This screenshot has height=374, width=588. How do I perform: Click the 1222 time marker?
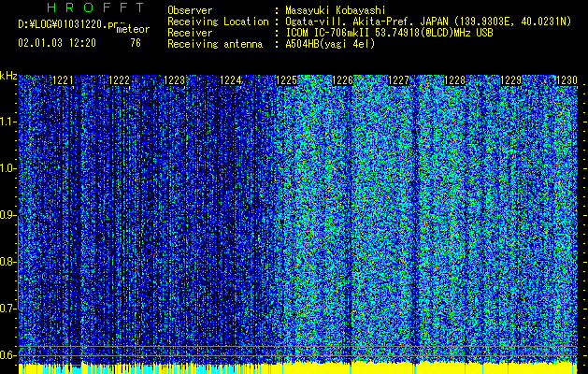point(120,80)
